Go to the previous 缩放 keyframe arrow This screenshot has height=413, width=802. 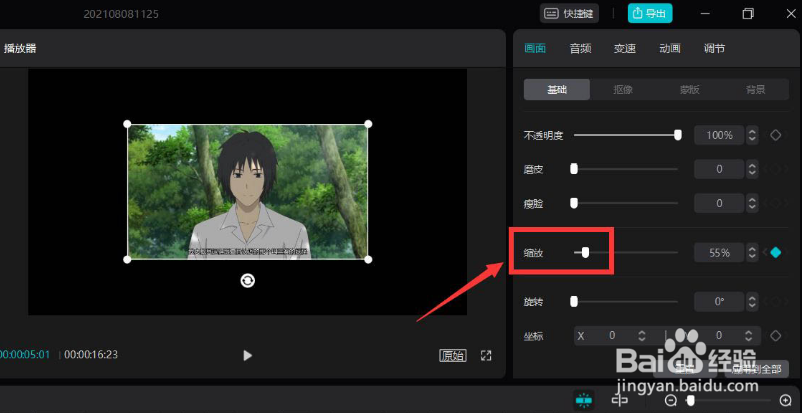[x=765, y=252]
